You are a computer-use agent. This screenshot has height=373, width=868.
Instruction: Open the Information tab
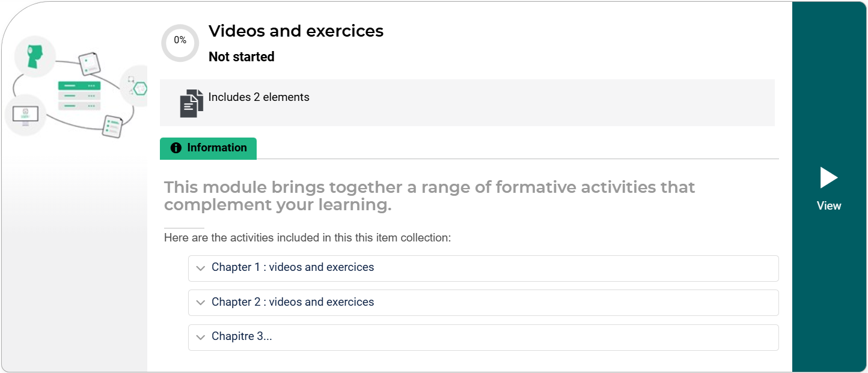tap(209, 148)
